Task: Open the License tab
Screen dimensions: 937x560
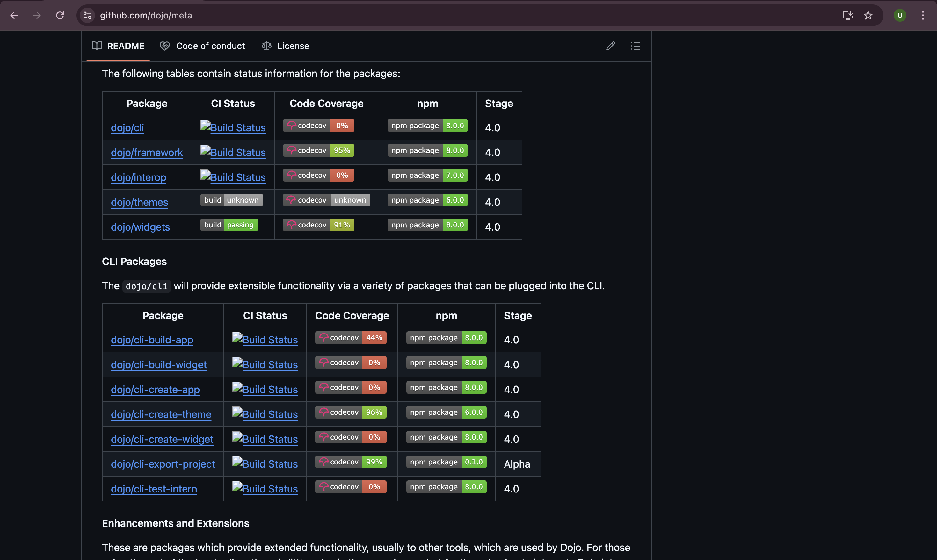Action: (286, 46)
